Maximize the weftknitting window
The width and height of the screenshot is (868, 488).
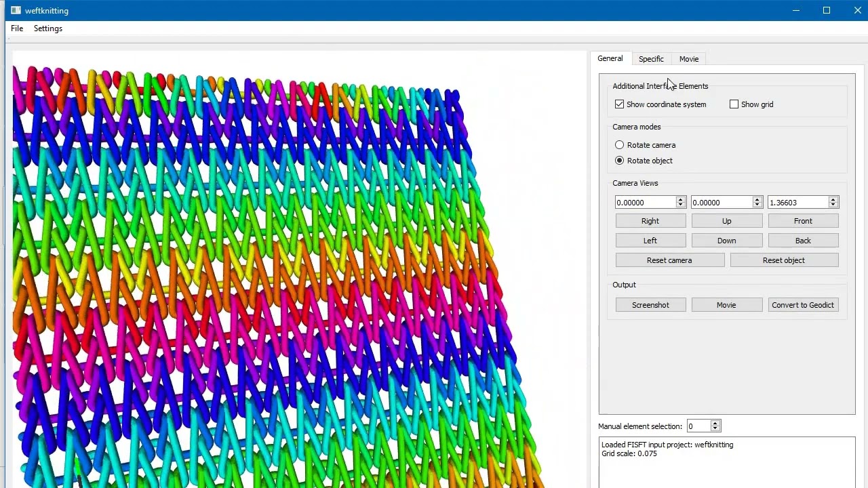pyautogui.click(x=827, y=10)
